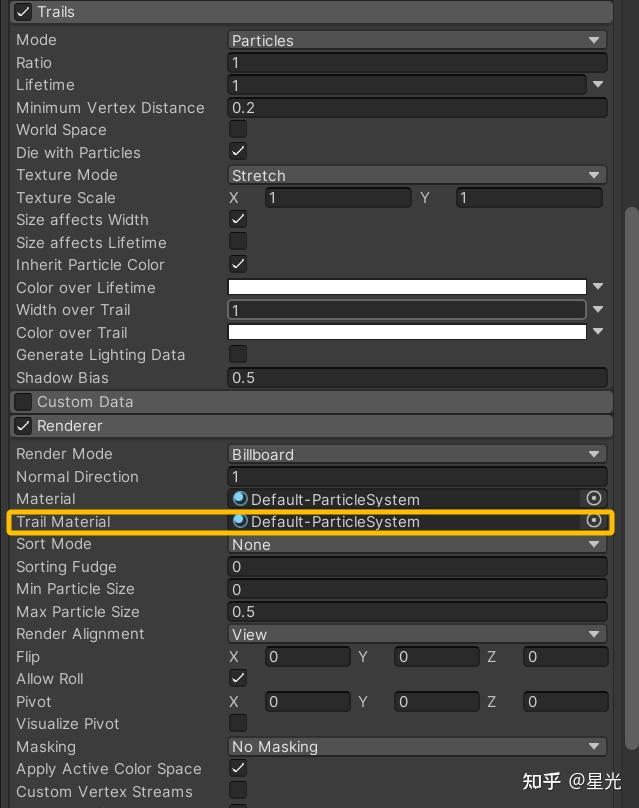Image resolution: width=639 pixels, height=808 pixels.
Task: Click the Flip Y field
Action: pos(437,656)
